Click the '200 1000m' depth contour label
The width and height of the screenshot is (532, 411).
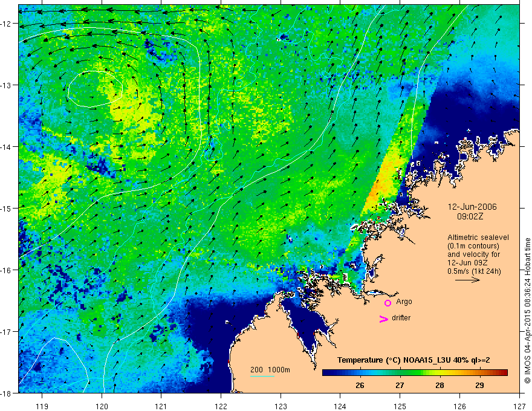click(270, 370)
